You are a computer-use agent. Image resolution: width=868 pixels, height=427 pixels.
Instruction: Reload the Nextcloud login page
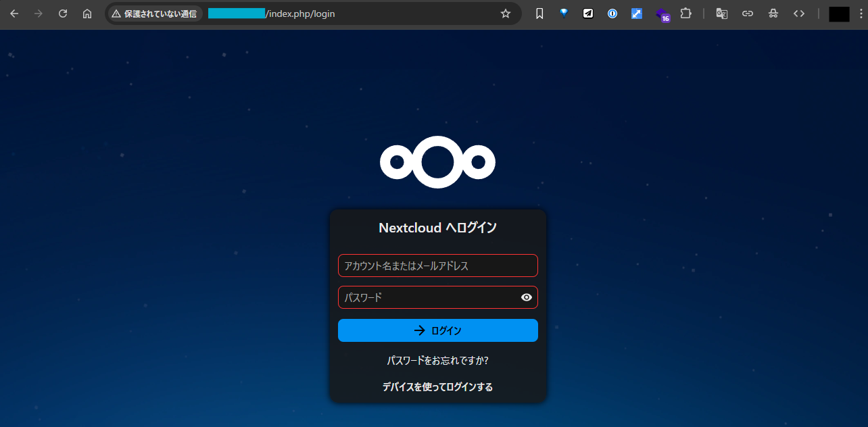[x=63, y=14]
